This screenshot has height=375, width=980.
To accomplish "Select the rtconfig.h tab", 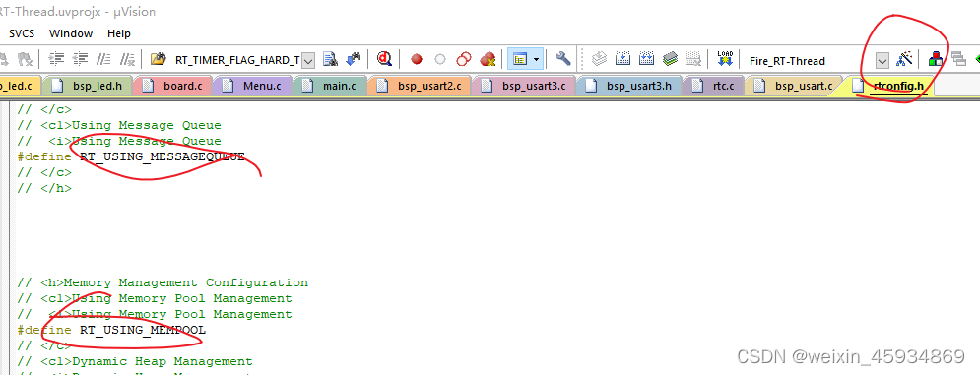I will click(889, 86).
